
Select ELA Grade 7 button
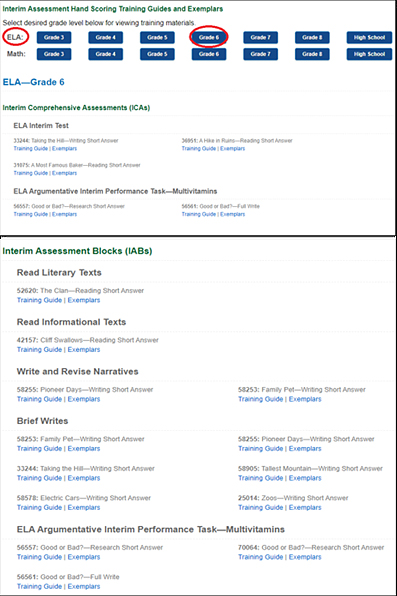pyautogui.click(x=260, y=37)
